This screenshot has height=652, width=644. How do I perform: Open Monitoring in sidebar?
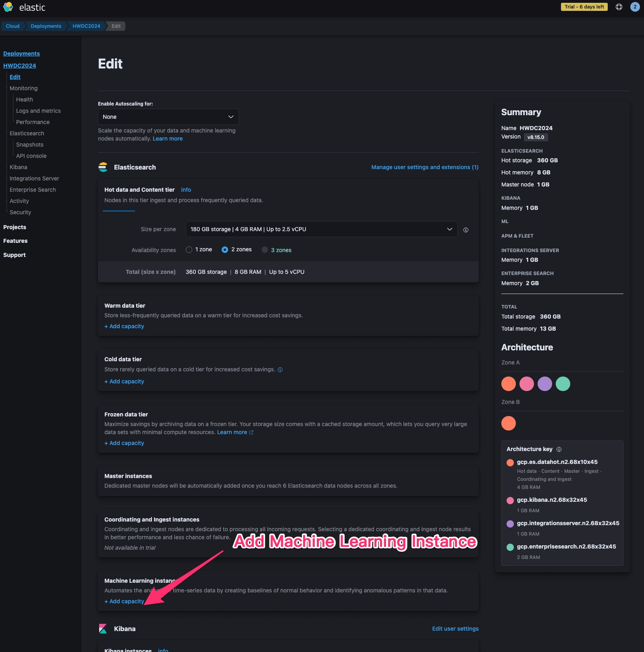pyautogui.click(x=23, y=88)
